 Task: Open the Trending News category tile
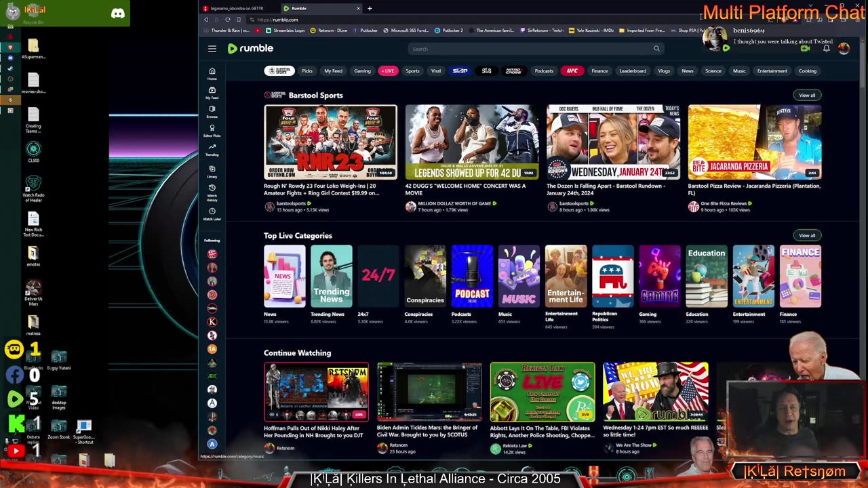tap(331, 276)
